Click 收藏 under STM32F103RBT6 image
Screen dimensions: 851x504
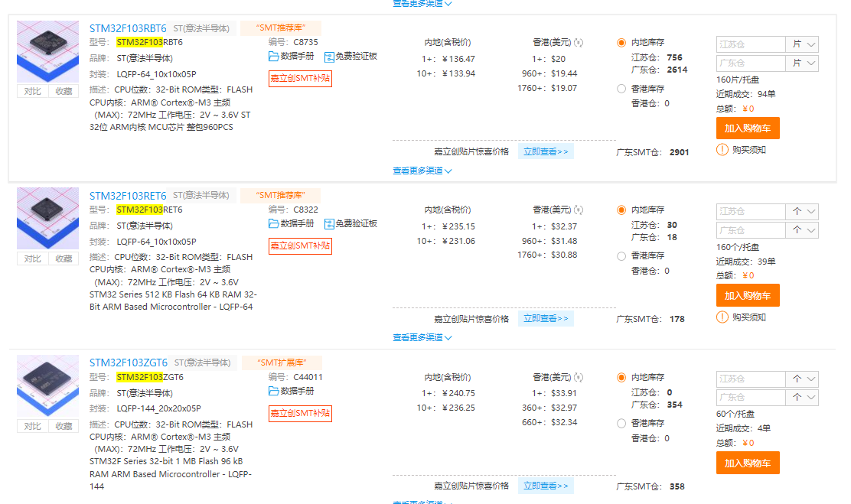click(64, 91)
